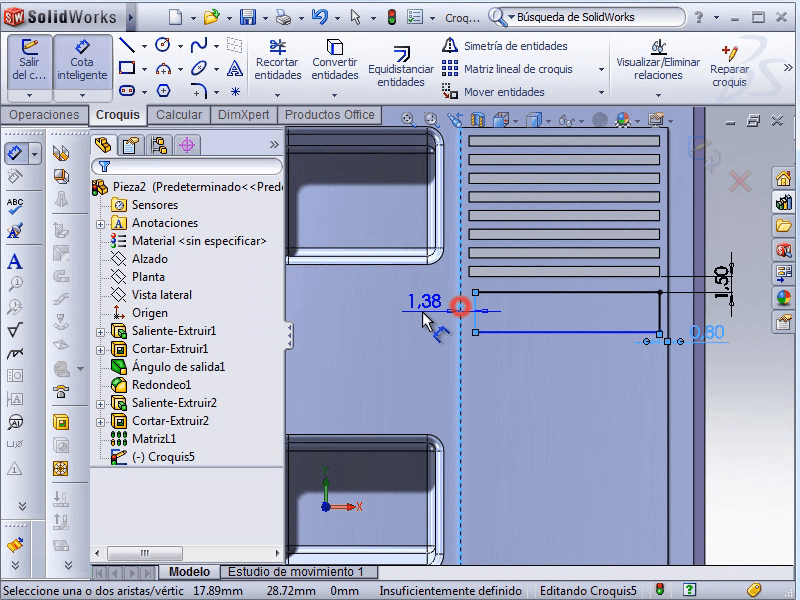Click the spell check ABC icon

[x=15, y=204]
